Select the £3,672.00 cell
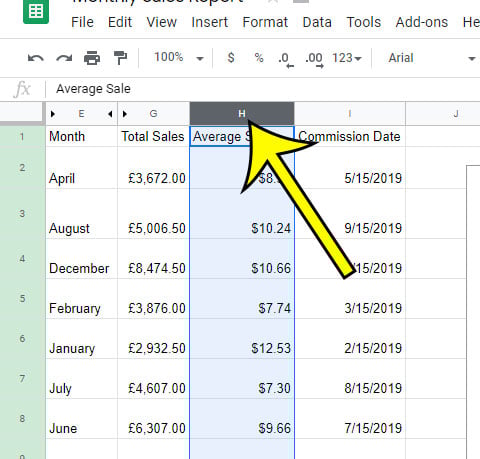480x459 pixels. pos(153,168)
